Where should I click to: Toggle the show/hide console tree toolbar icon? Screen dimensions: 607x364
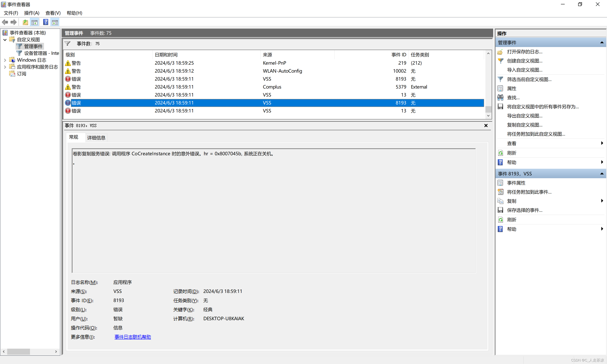[x=35, y=22]
